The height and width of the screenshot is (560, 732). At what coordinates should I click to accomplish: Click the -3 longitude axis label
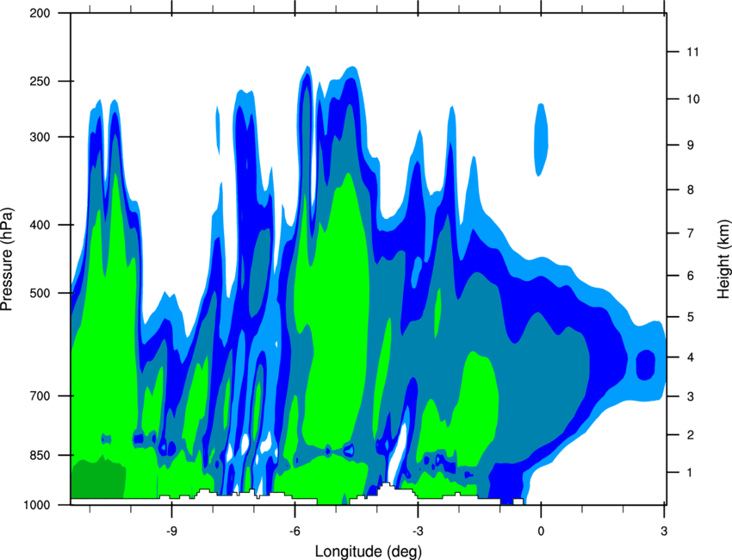click(x=418, y=532)
